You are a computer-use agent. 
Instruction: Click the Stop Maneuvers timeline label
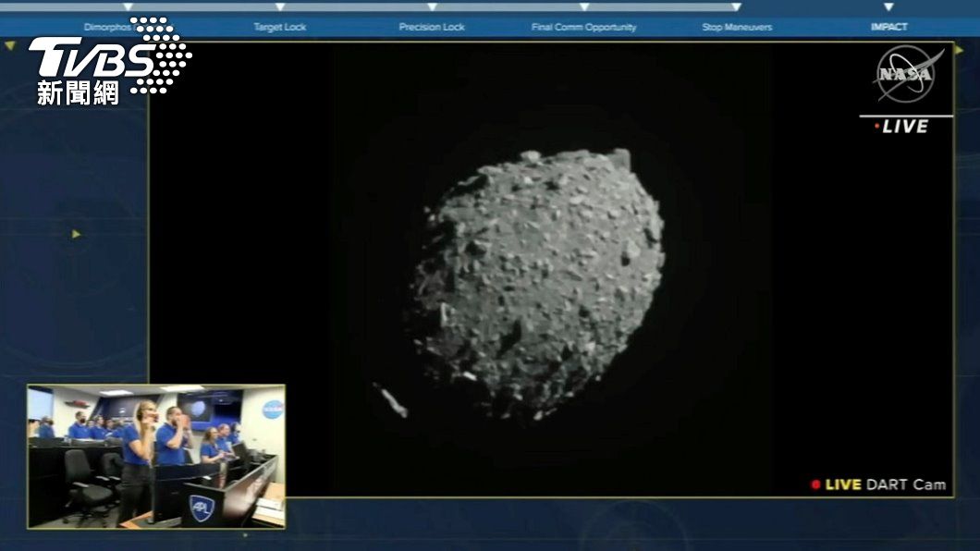[737, 28]
